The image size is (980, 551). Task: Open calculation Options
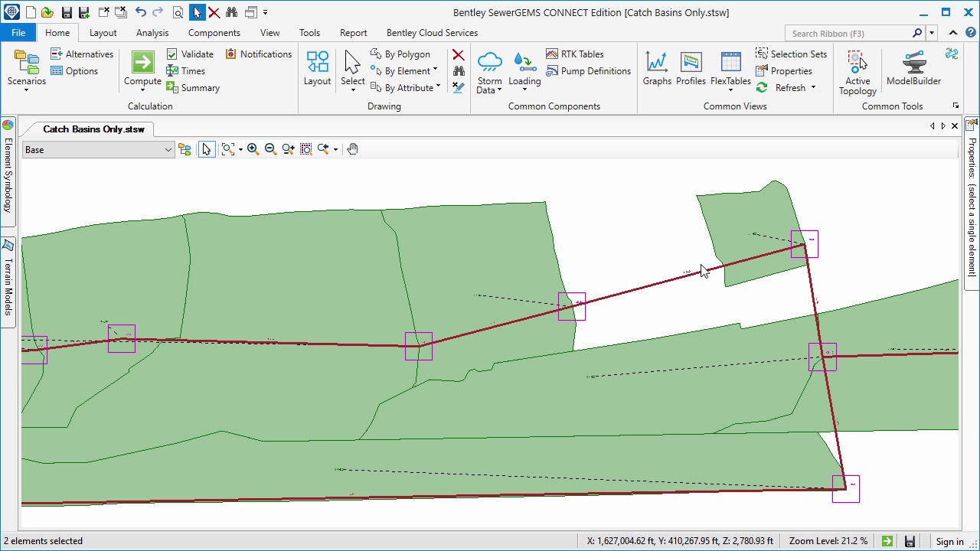pos(74,71)
